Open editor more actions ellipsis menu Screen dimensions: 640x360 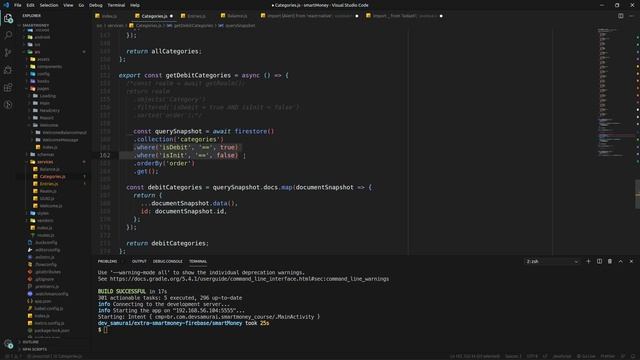pos(631,16)
